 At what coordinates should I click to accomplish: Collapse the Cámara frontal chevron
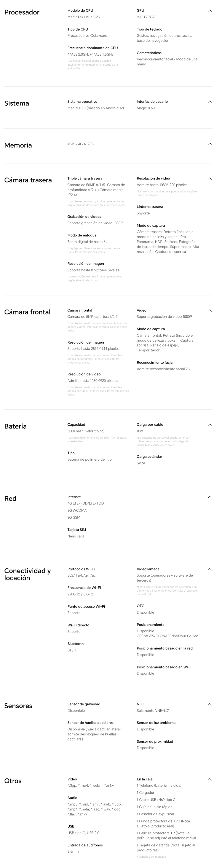(210, 311)
